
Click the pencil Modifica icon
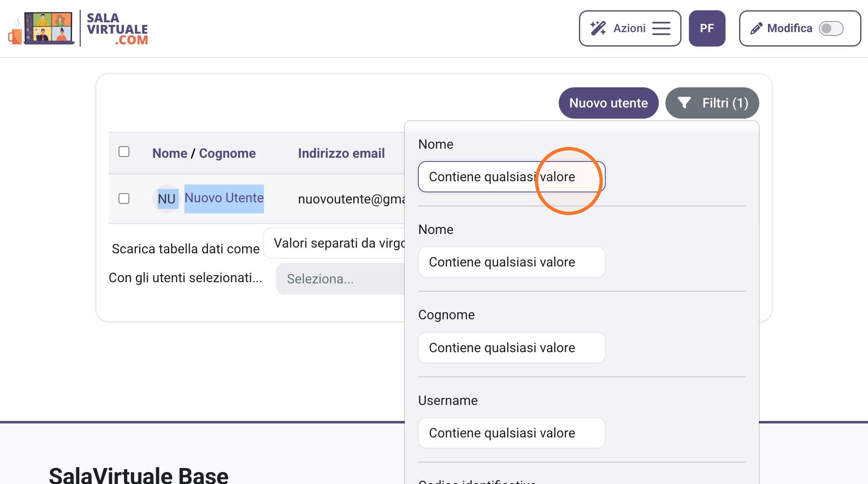coord(756,28)
